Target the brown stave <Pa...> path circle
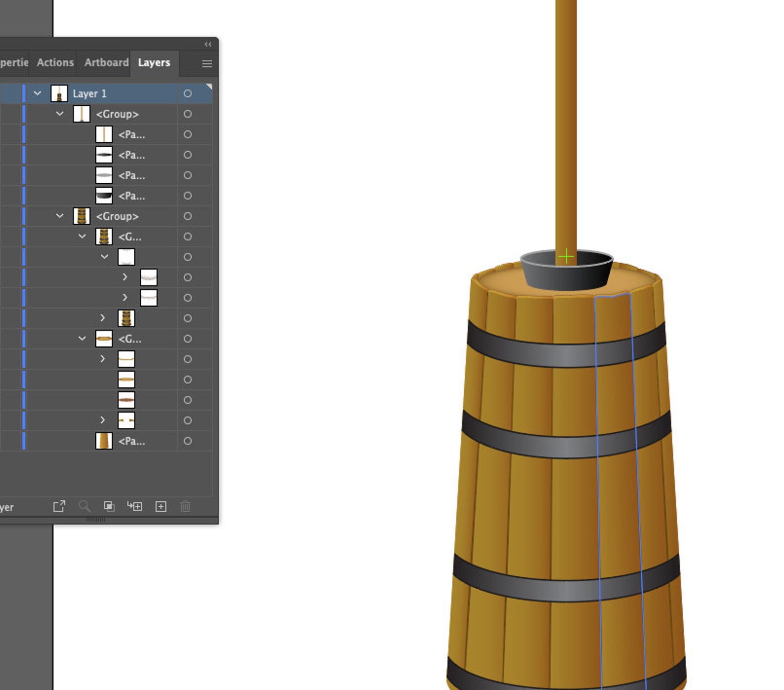The image size is (784, 690). tap(188, 441)
